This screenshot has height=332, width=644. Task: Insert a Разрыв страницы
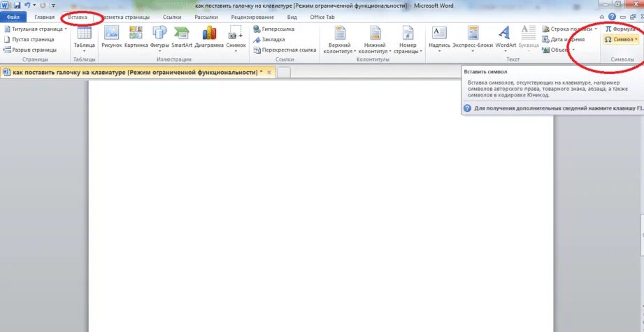coord(30,50)
